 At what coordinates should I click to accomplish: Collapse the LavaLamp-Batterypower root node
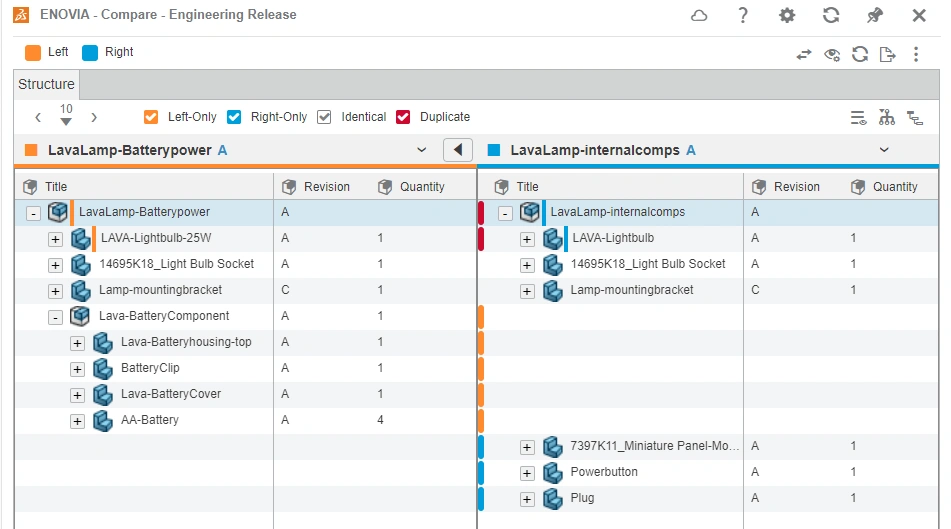[x=33, y=214]
